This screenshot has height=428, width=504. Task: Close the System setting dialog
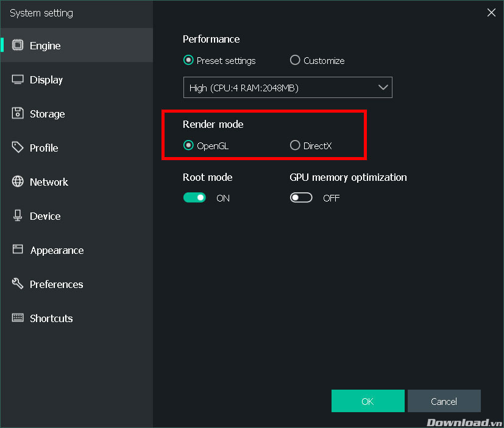[x=491, y=13]
